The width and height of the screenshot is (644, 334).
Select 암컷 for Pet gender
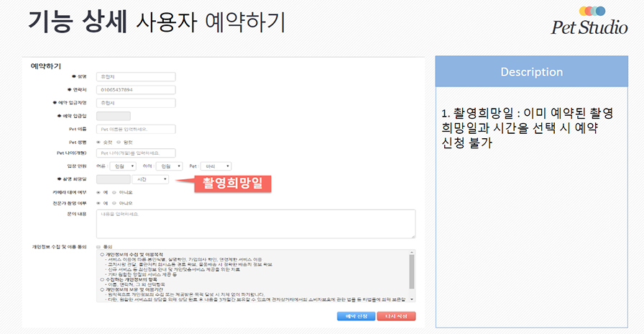(x=119, y=141)
